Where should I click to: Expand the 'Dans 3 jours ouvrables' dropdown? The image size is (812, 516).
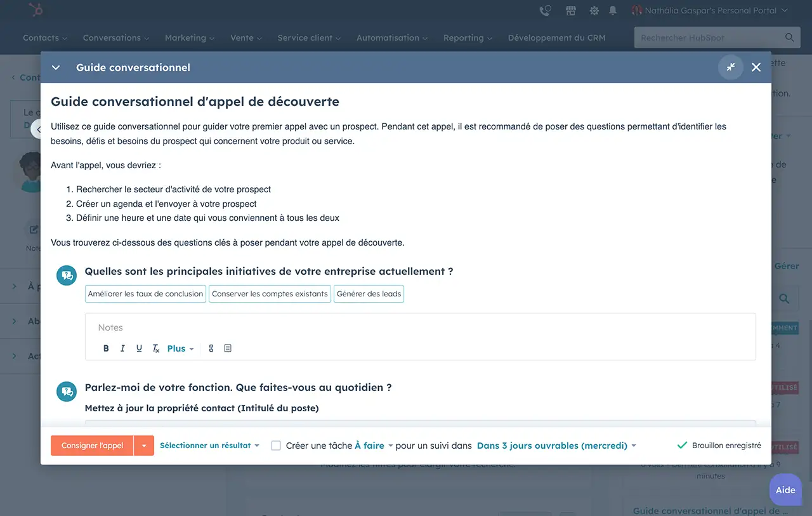click(556, 446)
